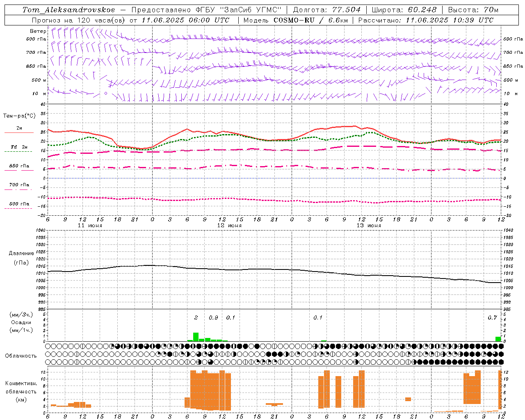Click the 'Конвективн.' convective cloud label
This screenshot has height=420, width=525.
(x=21, y=383)
